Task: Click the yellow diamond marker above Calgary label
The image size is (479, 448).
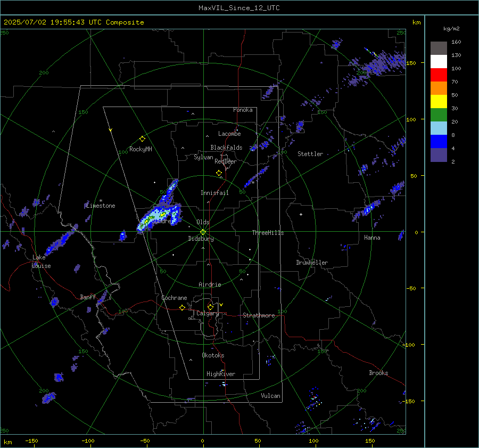Action: [210, 307]
